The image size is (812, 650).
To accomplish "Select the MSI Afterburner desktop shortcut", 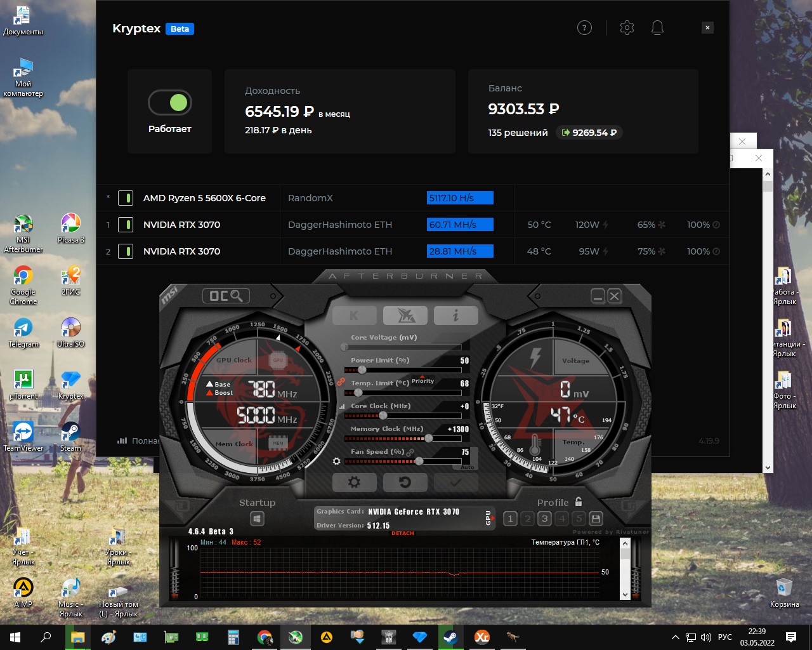I will coord(23,234).
